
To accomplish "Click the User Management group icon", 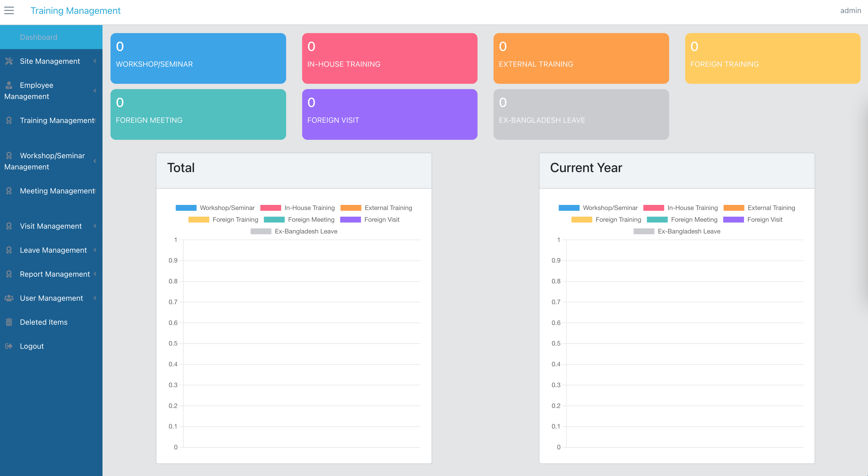I will (x=9, y=298).
